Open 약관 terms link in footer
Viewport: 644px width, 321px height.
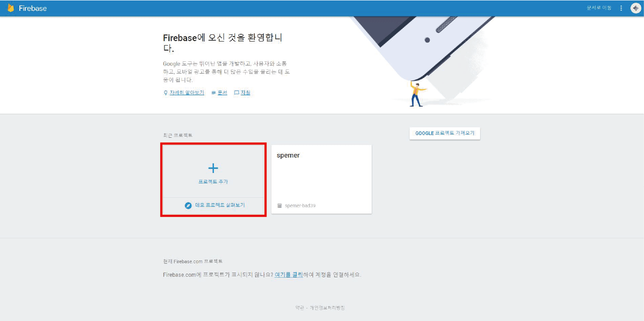(299, 308)
